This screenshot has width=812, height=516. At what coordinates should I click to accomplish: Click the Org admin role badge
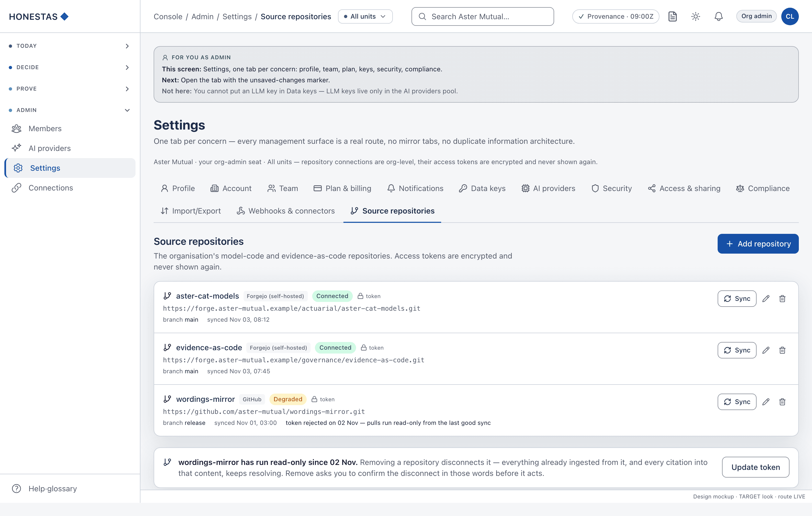pyautogui.click(x=756, y=16)
